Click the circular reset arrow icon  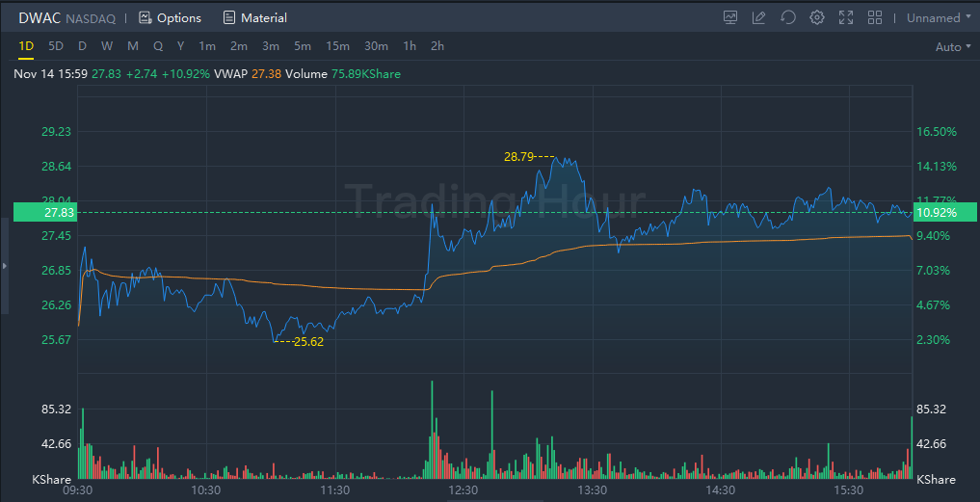[788, 17]
